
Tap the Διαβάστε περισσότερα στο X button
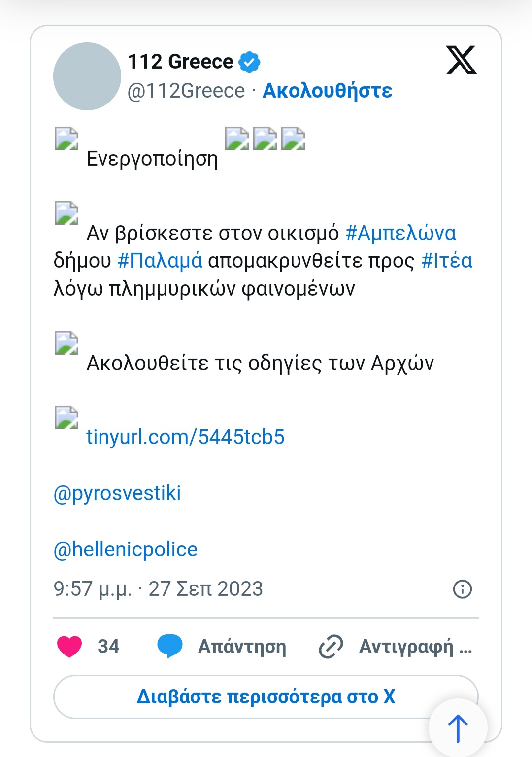(266, 697)
